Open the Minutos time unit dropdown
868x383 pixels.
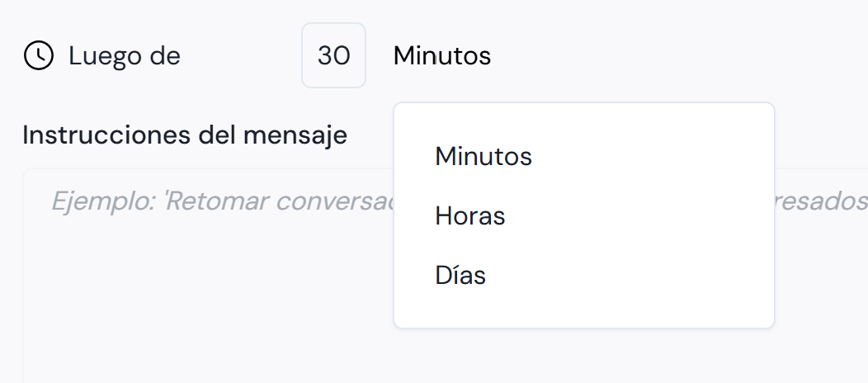(x=442, y=56)
